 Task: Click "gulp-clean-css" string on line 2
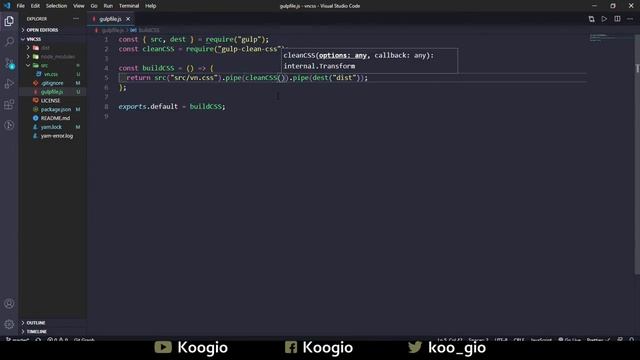tap(250, 49)
